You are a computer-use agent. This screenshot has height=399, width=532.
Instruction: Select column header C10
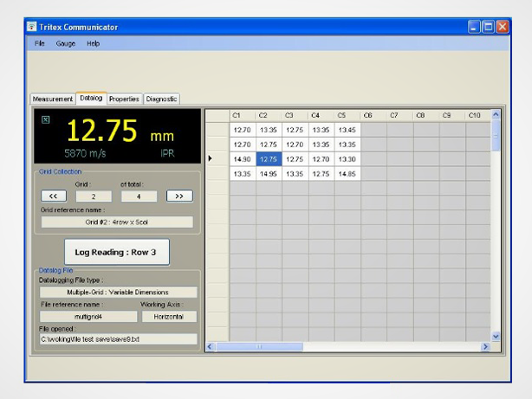coord(478,116)
